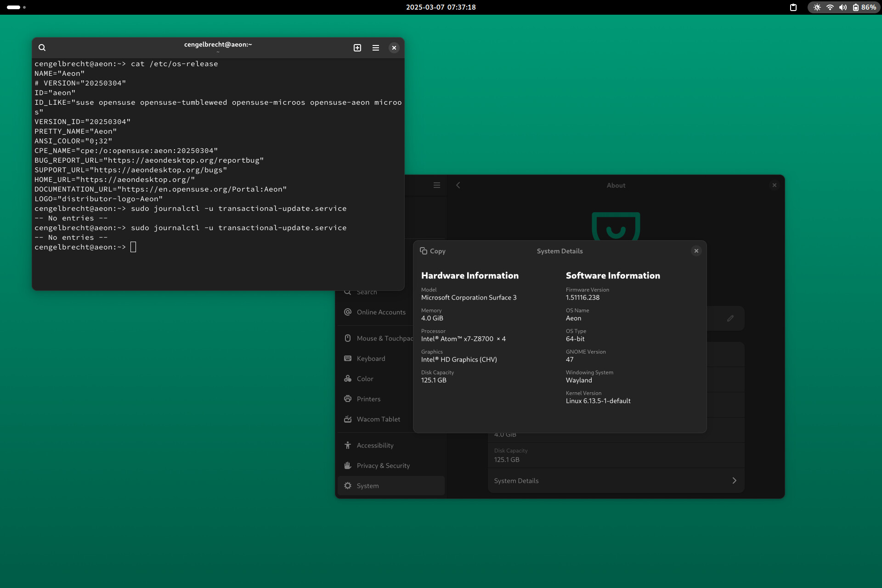Select Wacom Tablet in Settings sidebar
Viewport: 882px width, 588px height.
click(x=376, y=419)
